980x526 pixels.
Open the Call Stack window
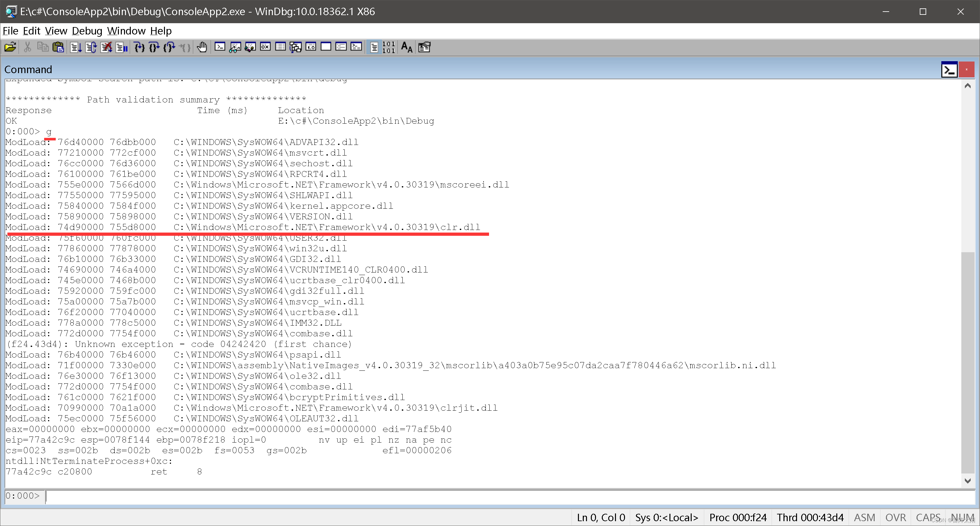[x=295, y=47]
